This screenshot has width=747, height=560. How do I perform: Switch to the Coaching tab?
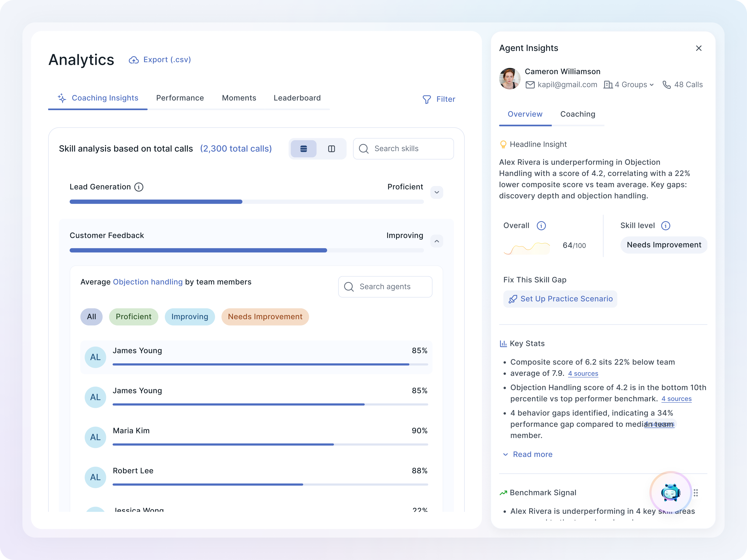tap(578, 114)
